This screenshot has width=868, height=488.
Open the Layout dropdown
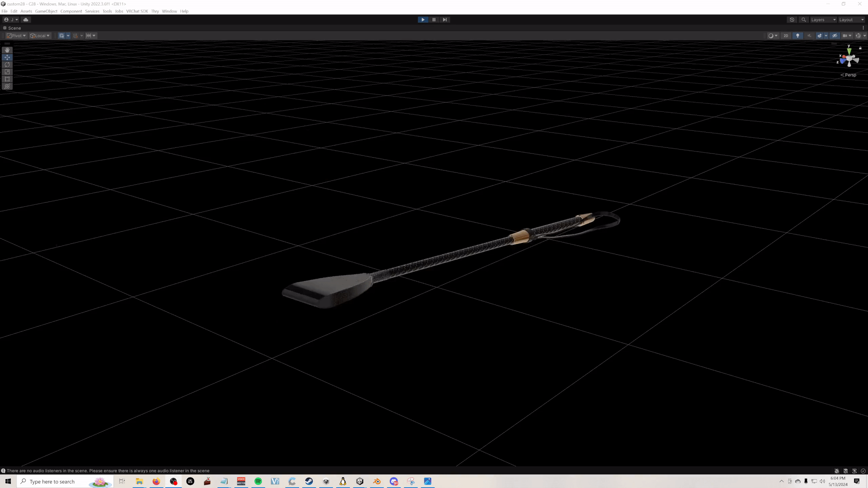(851, 19)
